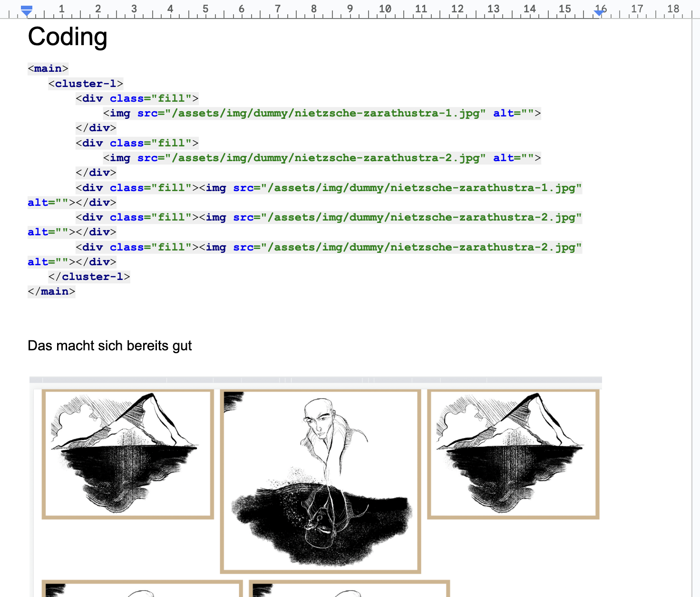This screenshot has width=700, height=597.
Task: Click the ruler at the 10 mark
Action: coord(385,9)
